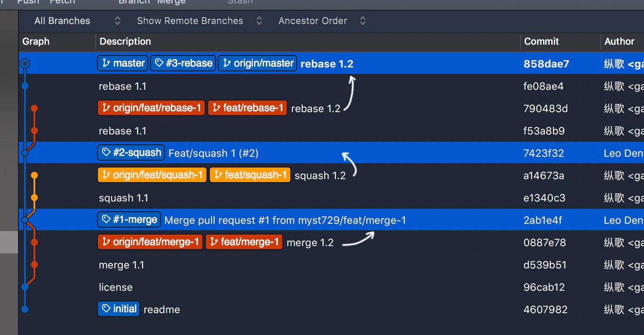Select the tag icon on the #3-rebase badge
This screenshot has width=644, height=335.
point(160,63)
